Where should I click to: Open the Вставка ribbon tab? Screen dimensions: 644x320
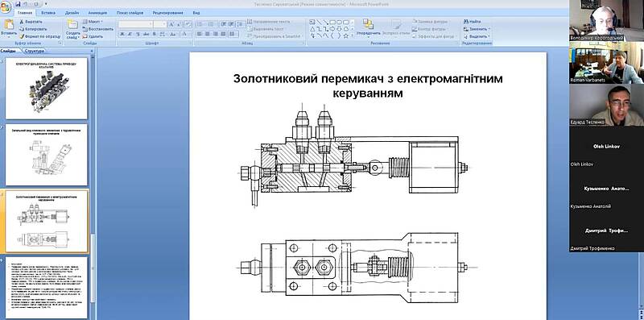tap(48, 13)
